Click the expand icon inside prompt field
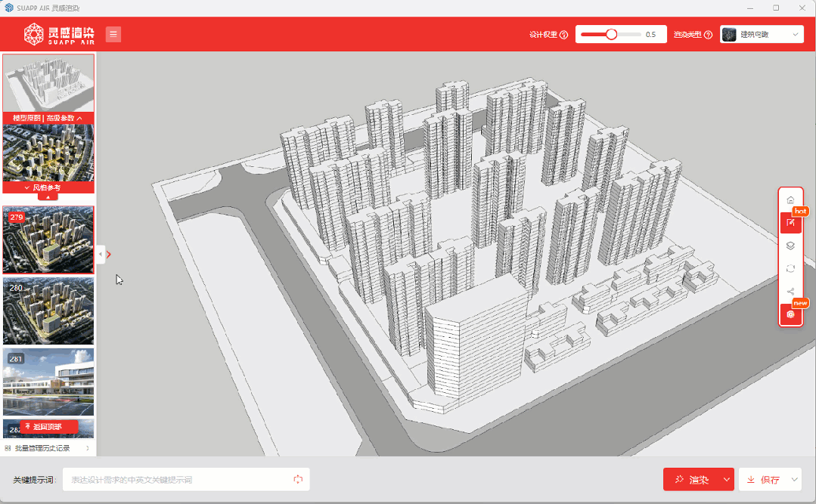Screen dimensions: 816x504 (298, 479)
